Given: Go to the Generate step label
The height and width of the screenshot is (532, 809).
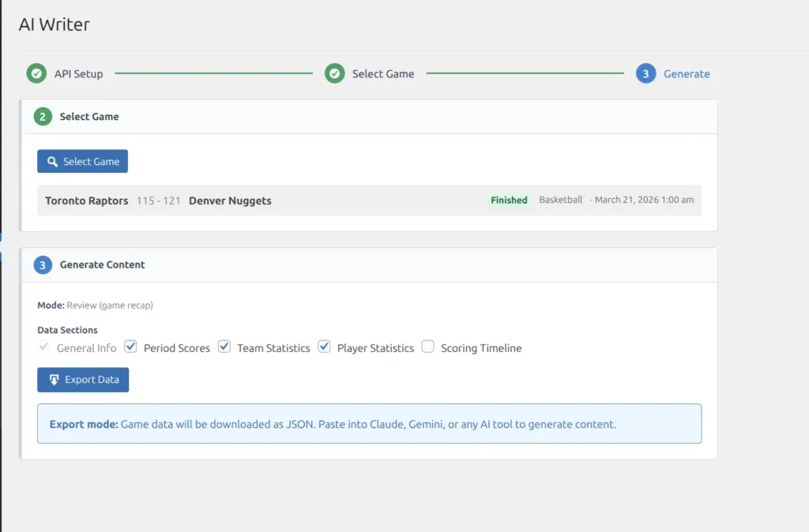Looking at the screenshot, I should 687,73.
